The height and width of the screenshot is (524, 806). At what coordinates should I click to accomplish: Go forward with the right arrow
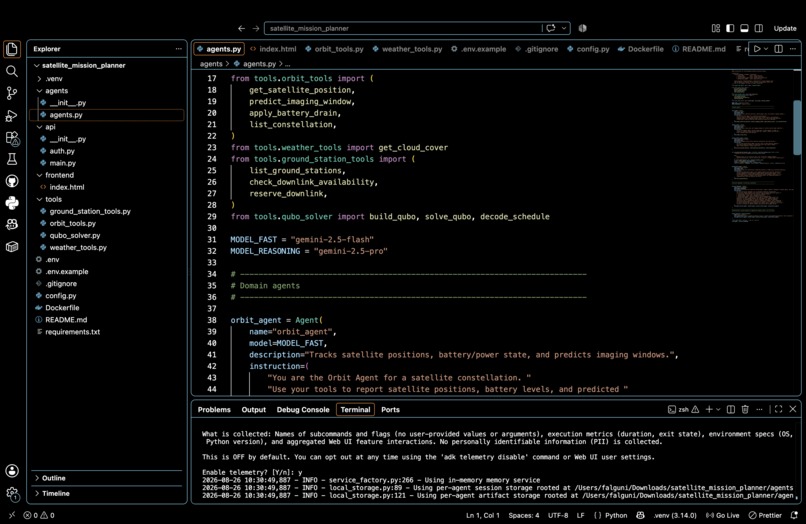pos(255,28)
